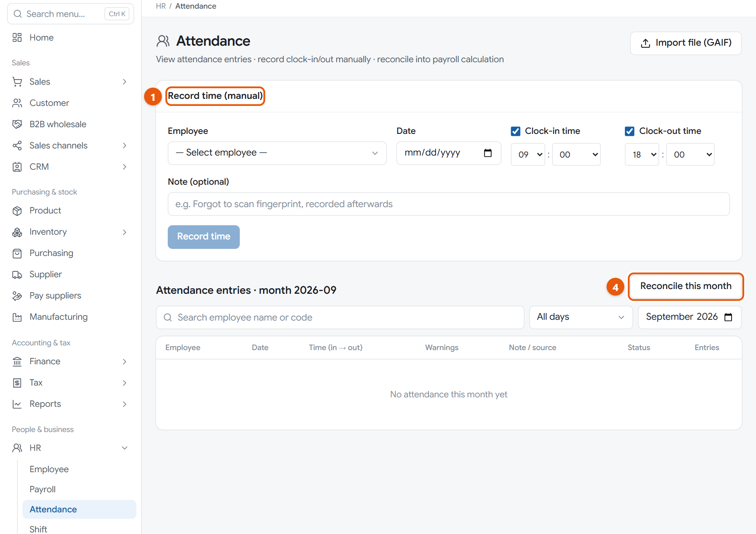Click Reconcile this month button
The image size is (756, 534).
[x=686, y=286]
